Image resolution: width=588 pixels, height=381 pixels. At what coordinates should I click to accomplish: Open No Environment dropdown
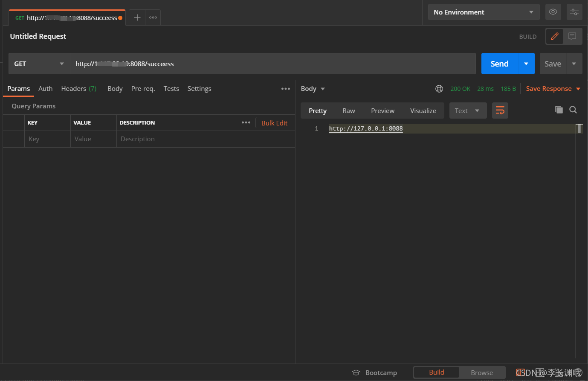pyautogui.click(x=484, y=12)
